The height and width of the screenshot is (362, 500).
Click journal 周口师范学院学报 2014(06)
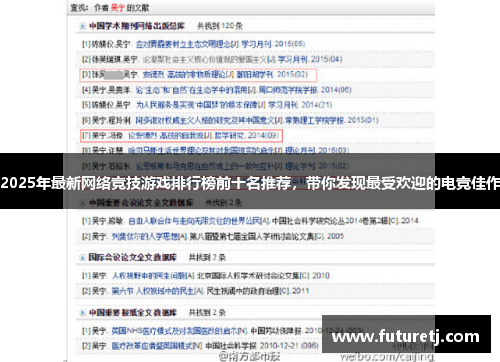305,90
